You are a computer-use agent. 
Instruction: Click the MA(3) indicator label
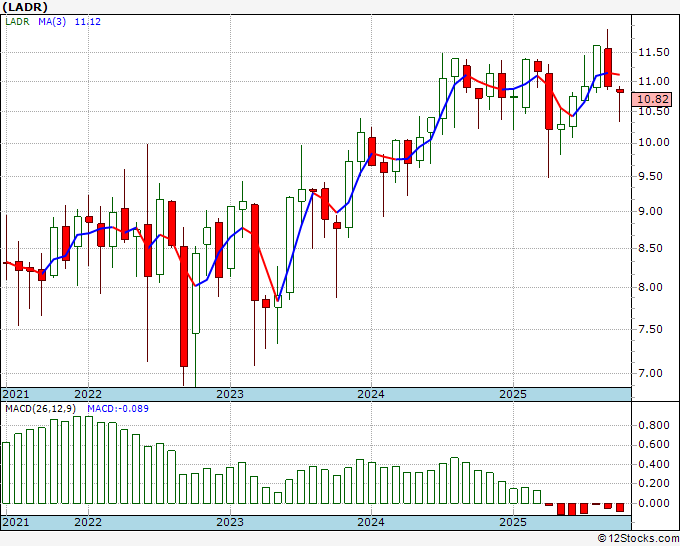pyautogui.click(x=52, y=22)
